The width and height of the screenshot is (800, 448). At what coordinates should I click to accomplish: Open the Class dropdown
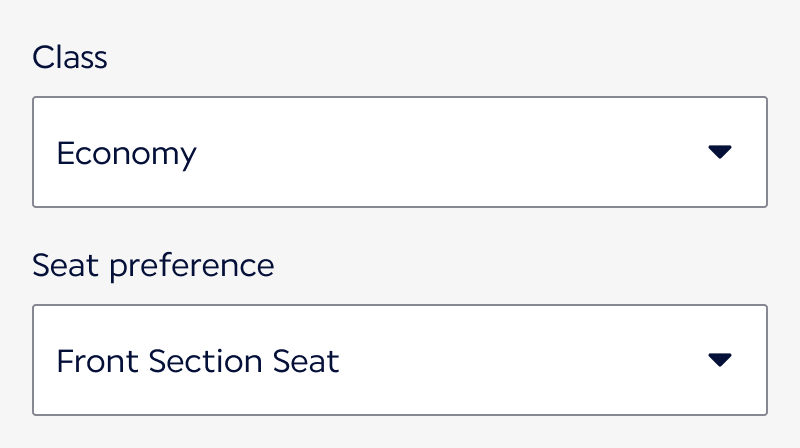[x=400, y=152]
